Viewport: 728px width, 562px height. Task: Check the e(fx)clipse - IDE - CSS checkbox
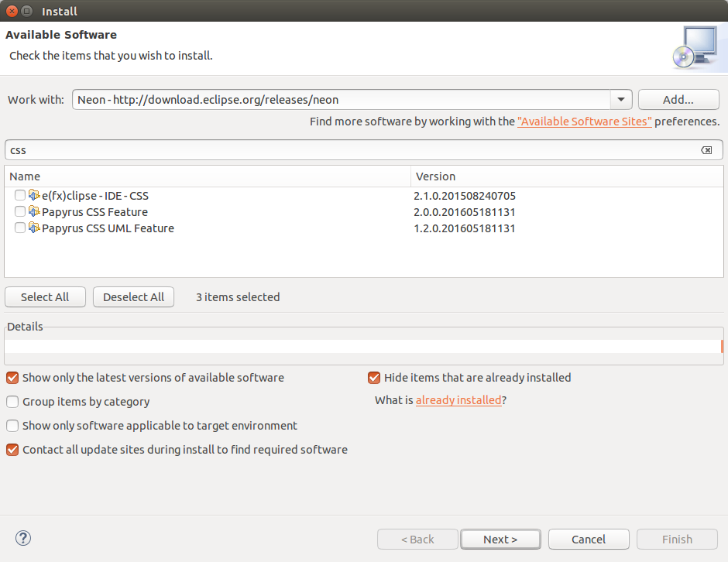[x=20, y=195]
